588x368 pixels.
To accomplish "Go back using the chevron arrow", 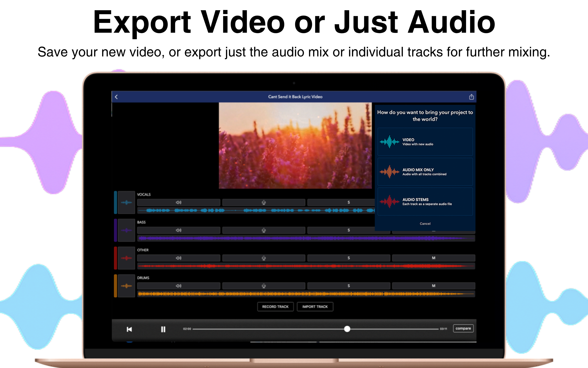I will coord(116,97).
